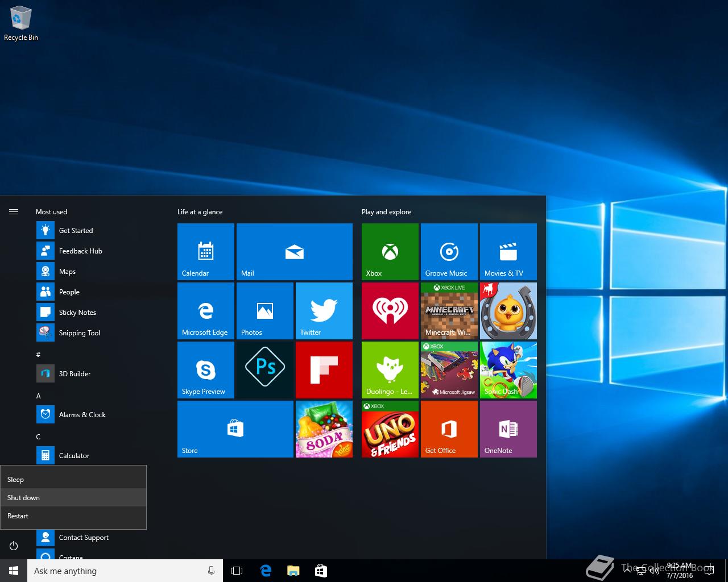Open the Flipboard tile

point(324,369)
